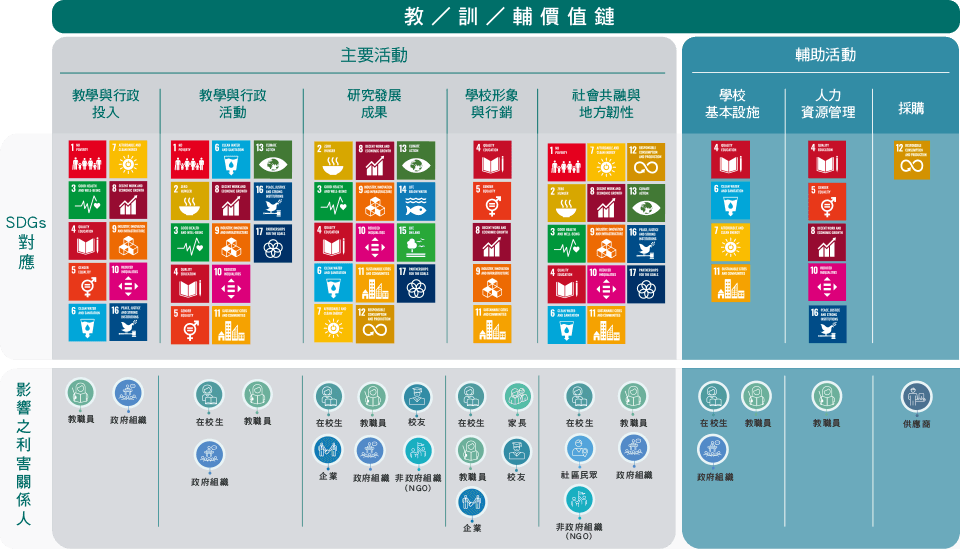Select SDG 7 icon under 教學與行政投入
Image resolution: width=960 pixels, height=549 pixels.
tap(128, 159)
